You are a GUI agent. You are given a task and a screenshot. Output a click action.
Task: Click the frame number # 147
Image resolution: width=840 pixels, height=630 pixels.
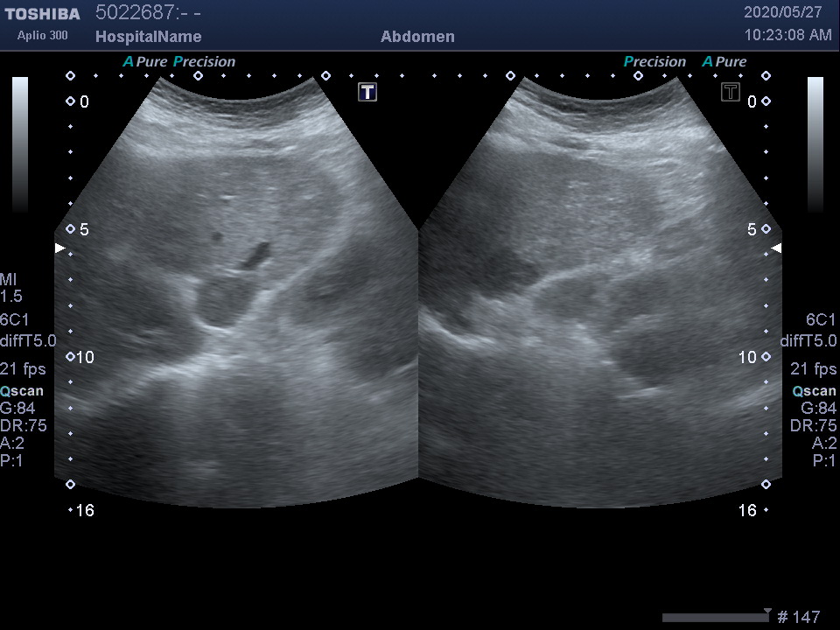click(x=799, y=617)
